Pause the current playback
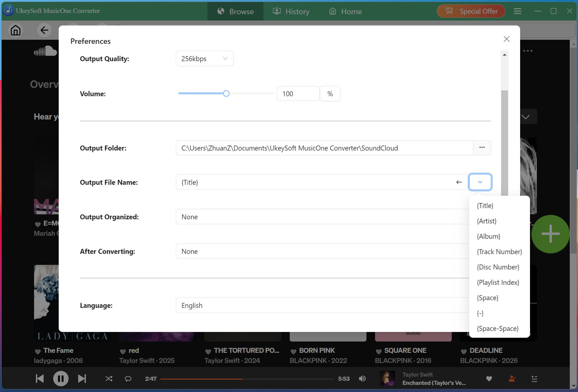The height and width of the screenshot is (392, 578). 61,379
